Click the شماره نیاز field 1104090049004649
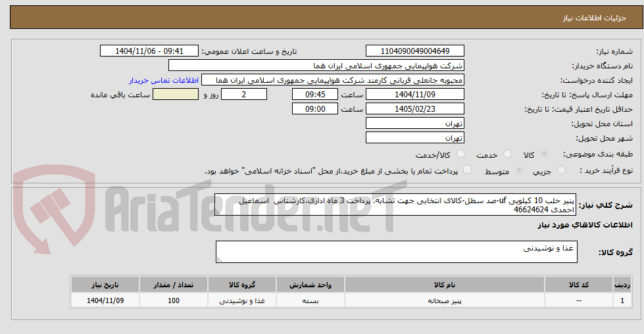 click(415, 51)
